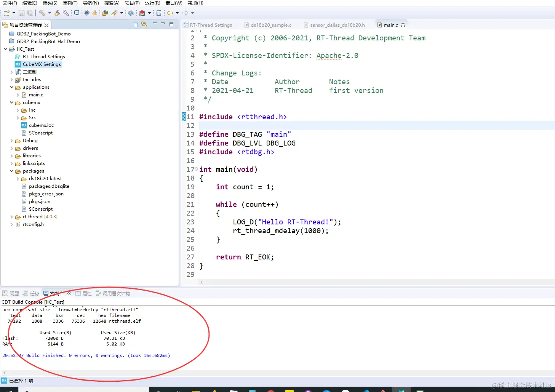Click the toggle editor layout icon

pos(159,13)
